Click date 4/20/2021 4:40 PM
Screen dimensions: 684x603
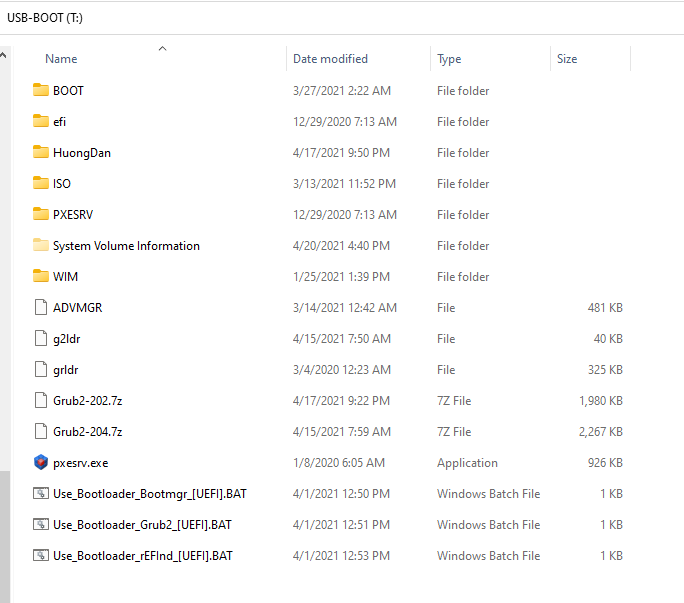[x=341, y=246]
